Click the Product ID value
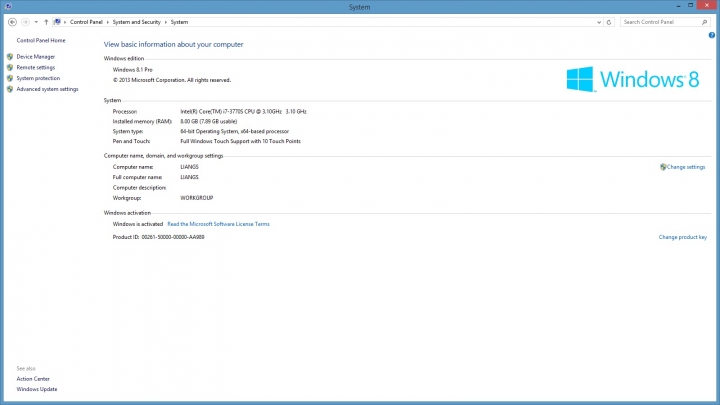Image resolution: width=720 pixels, height=405 pixels. click(173, 237)
